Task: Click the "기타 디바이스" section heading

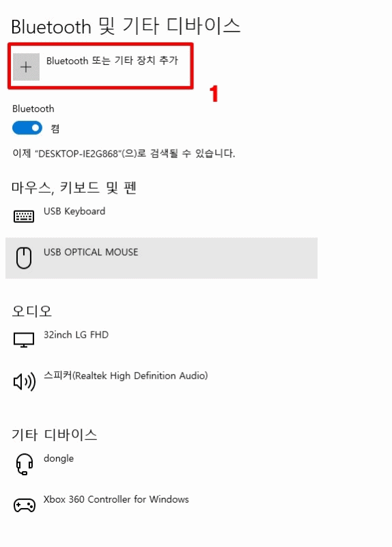Action: (x=55, y=434)
